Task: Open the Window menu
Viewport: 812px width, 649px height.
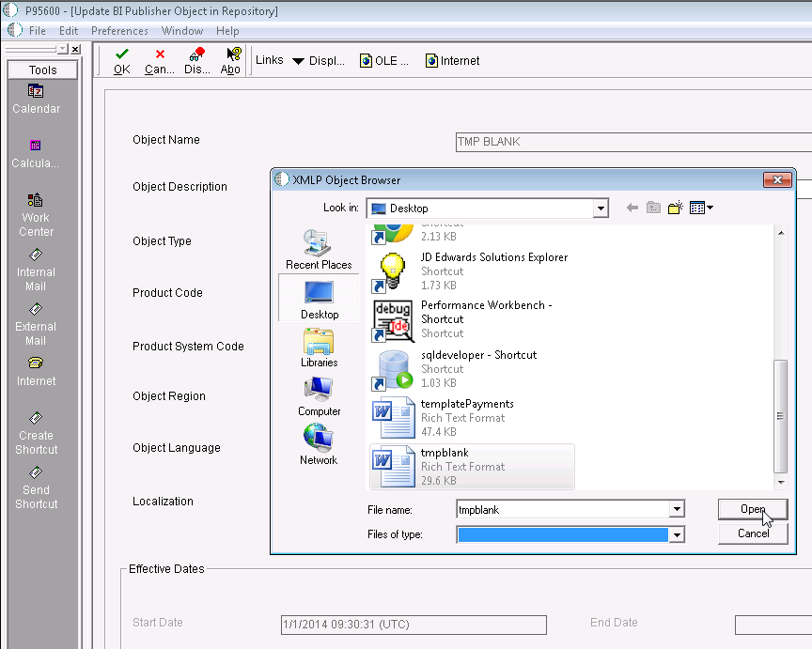Action: [x=182, y=31]
